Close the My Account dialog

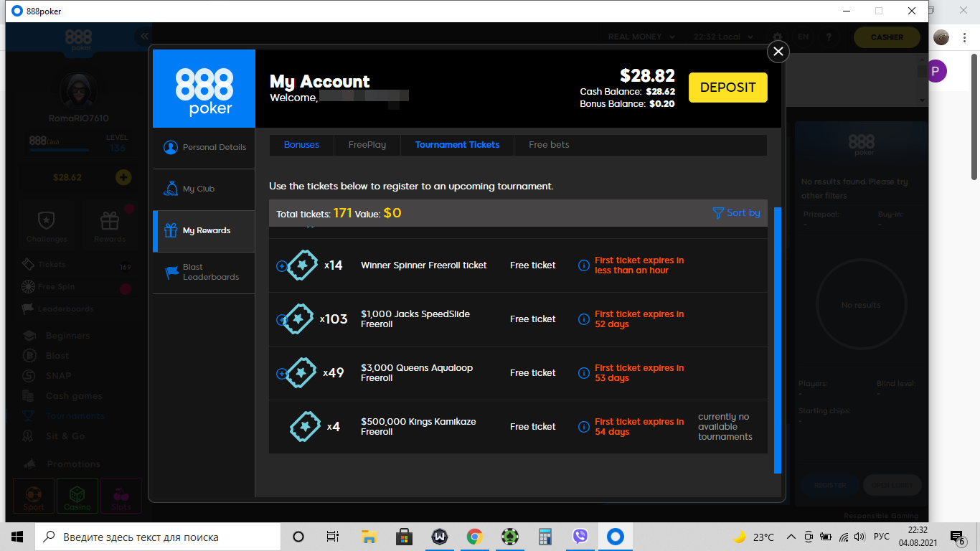(x=778, y=52)
